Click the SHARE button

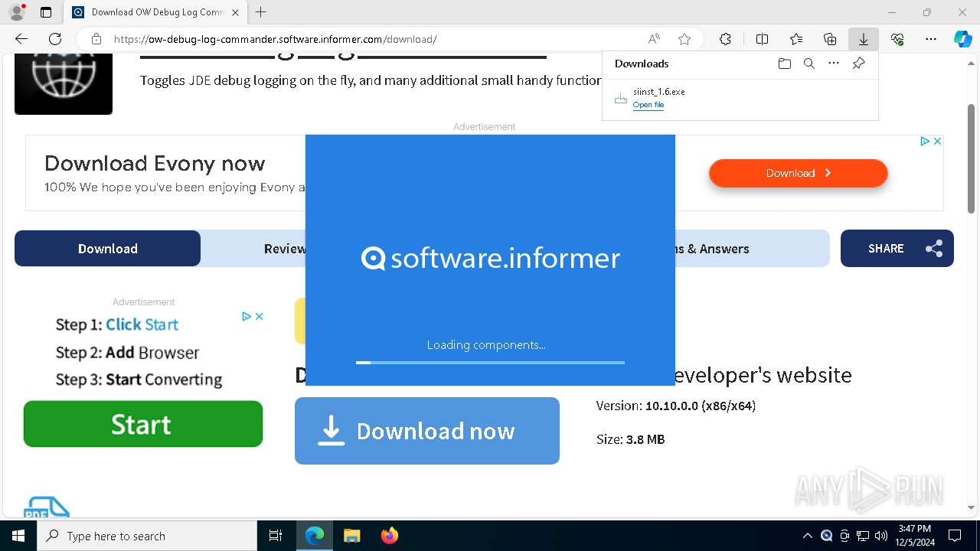click(x=897, y=249)
